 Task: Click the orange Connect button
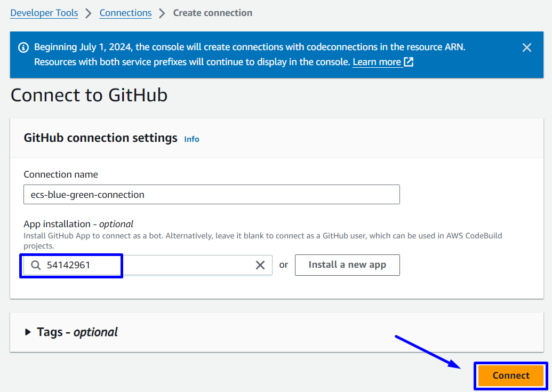511,375
